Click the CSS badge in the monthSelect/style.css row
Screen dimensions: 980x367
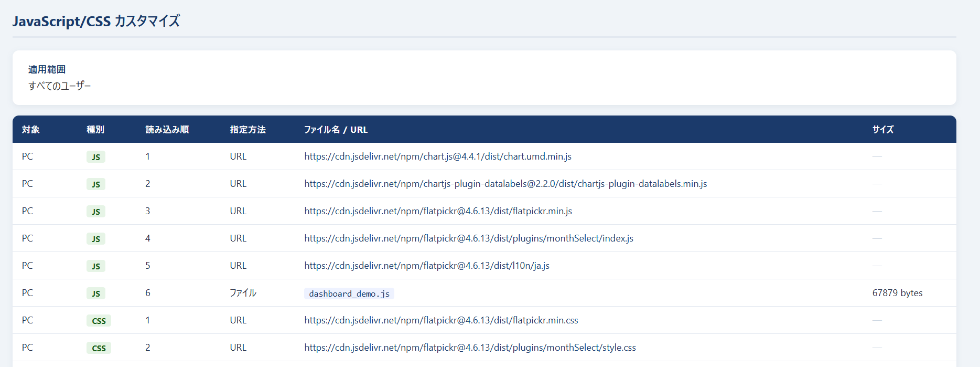pos(99,348)
